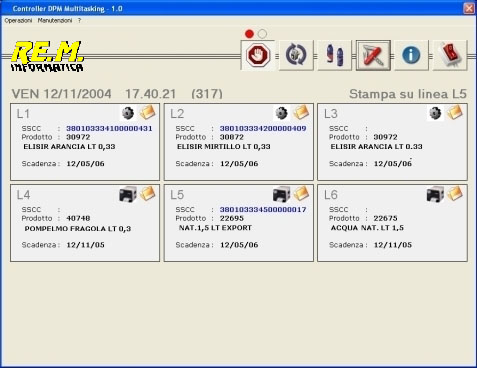This screenshot has height=368, width=477.
Task: Click expiry date 12/11/05 in L6
Action: pos(393,245)
